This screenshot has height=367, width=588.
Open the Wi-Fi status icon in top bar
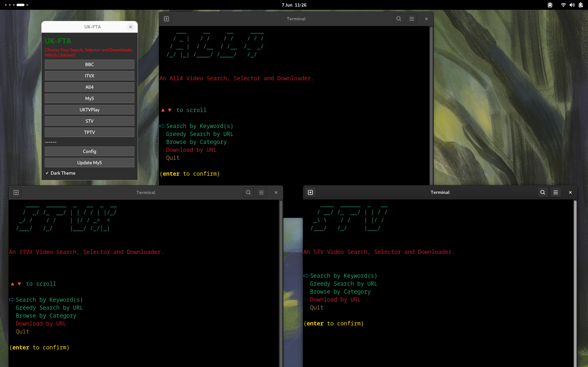tap(563, 5)
